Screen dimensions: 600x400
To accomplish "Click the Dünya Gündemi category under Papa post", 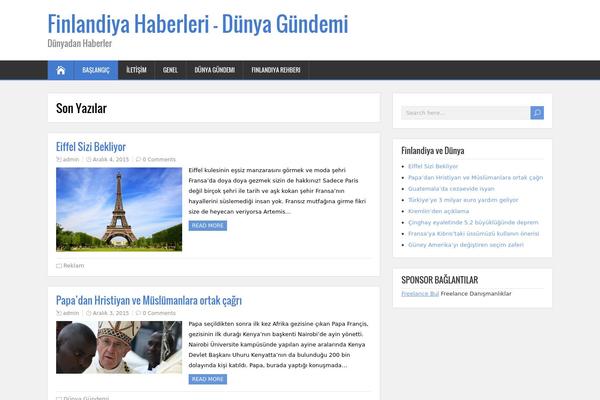I will click(x=86, y=398).
